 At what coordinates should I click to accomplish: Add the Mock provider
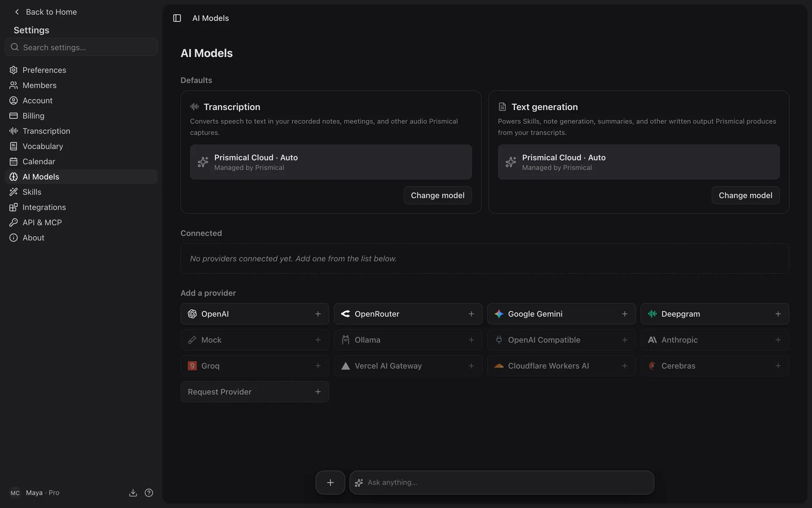coord(255,340)
